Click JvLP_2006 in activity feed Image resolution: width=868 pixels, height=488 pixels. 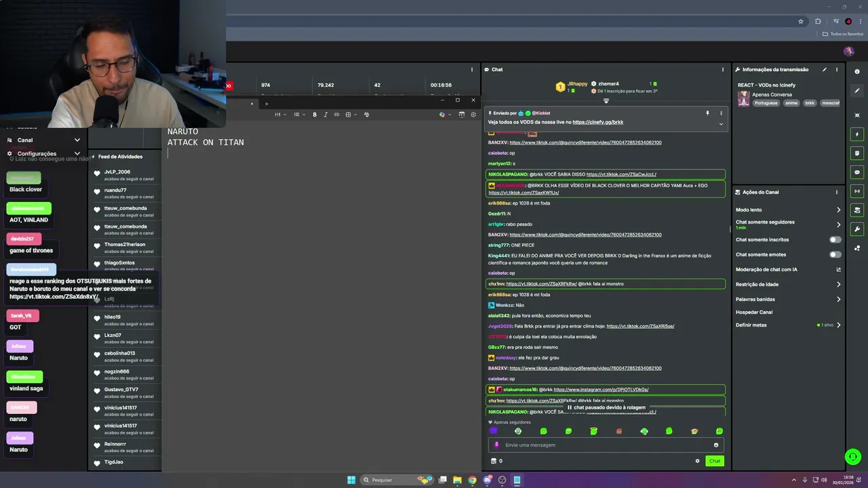tap(117, 172)
